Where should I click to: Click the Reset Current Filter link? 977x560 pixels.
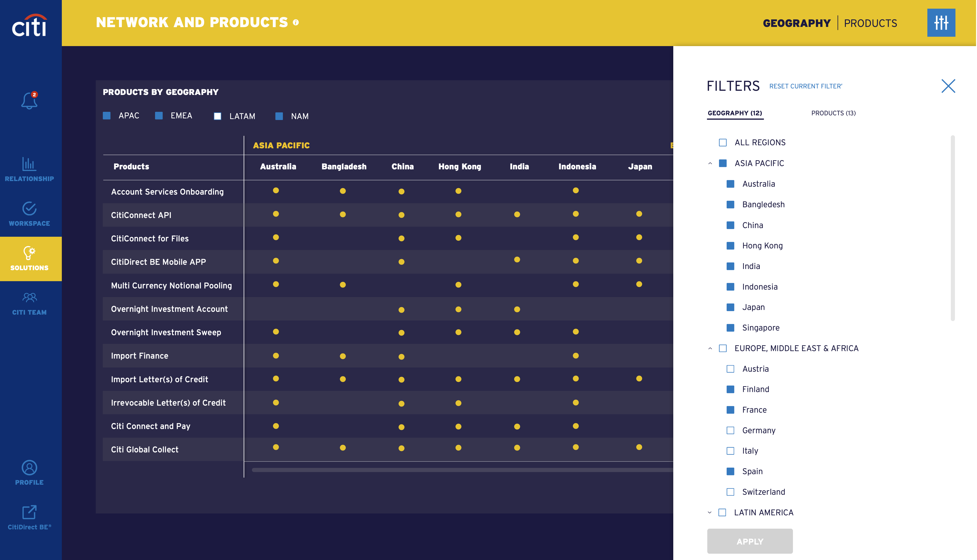pos(805,86)
